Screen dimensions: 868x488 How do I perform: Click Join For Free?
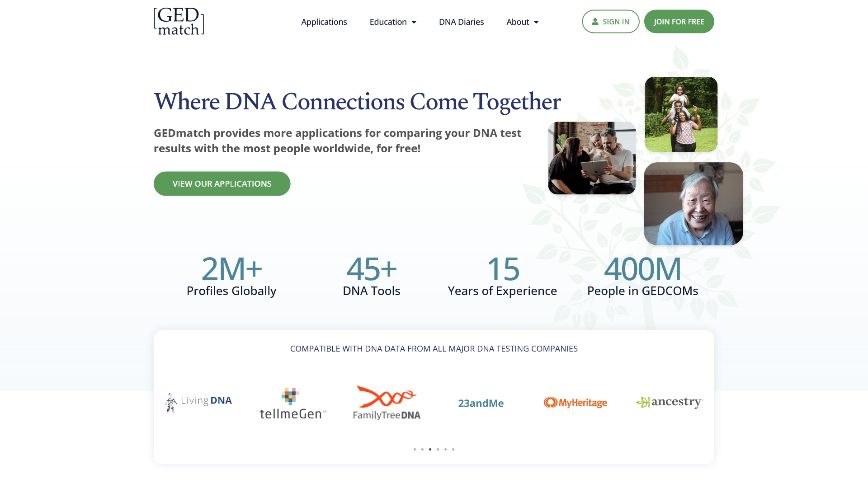pyautogui.click(x=679, y=21)
